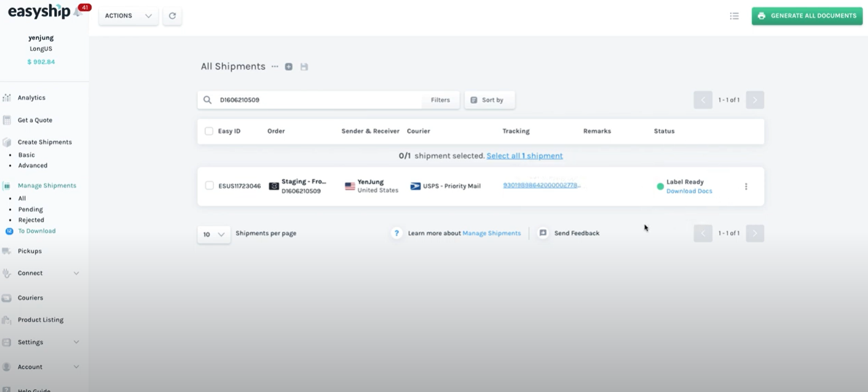Image resolution: width=868 pixels, height=392 pixels.
Task: Go to next page using top pagination arrow
Action: click(x=755, y=100)
